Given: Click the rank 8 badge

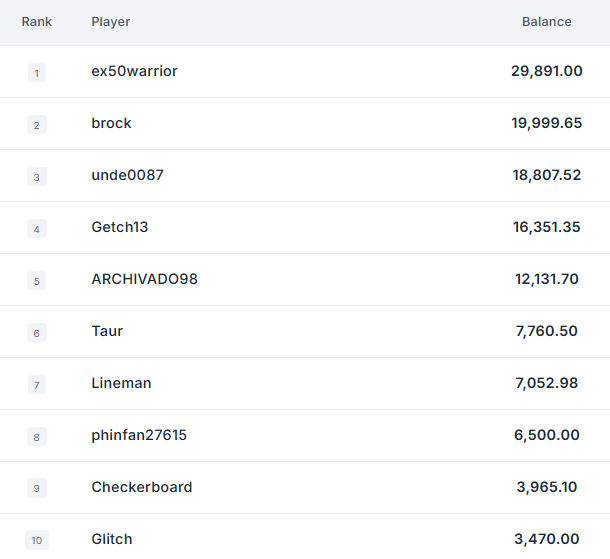Looking at the screenshot, I should (x=37, y=436).
